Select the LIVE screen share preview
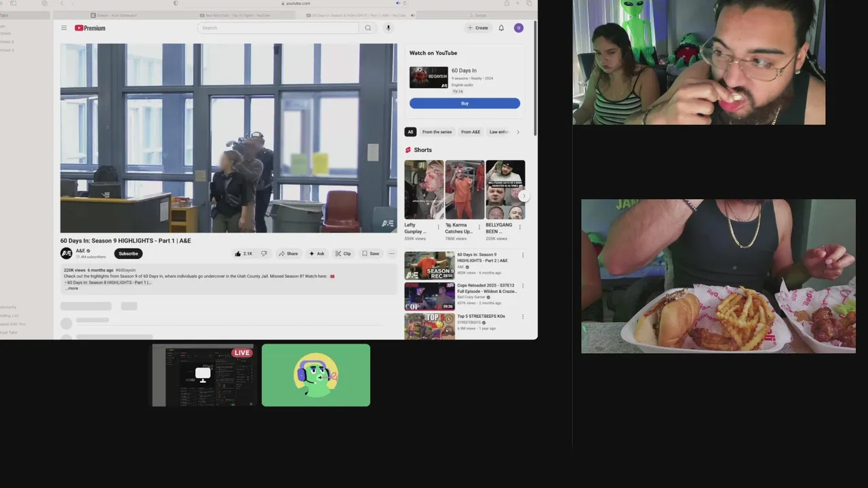Screen dimensions: 868x488 tap(203, 375)
